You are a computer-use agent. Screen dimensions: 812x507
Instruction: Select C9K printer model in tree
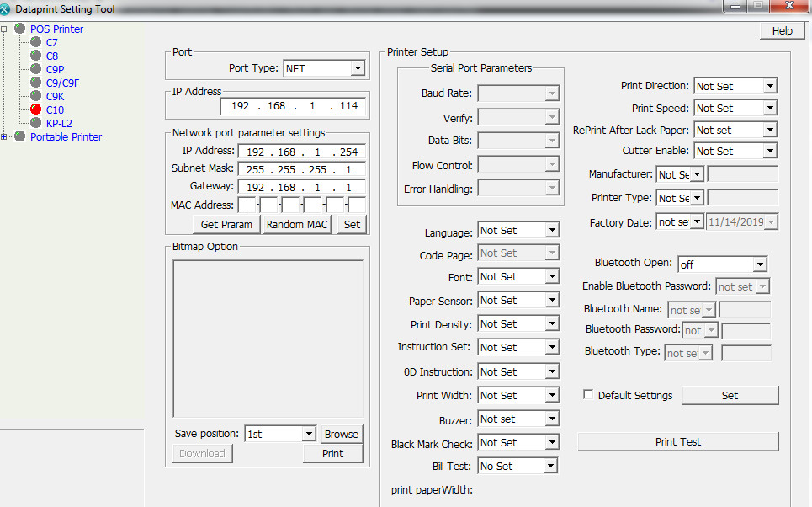55,96
